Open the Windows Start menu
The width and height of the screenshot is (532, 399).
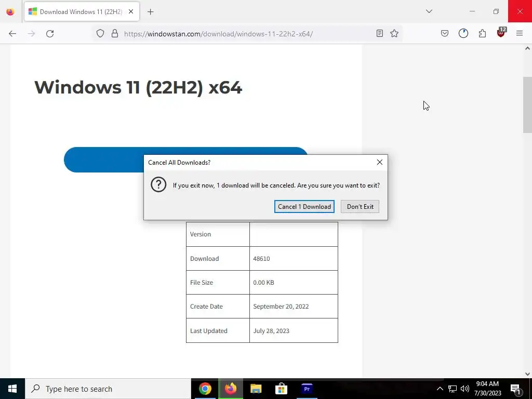(12, 389)
